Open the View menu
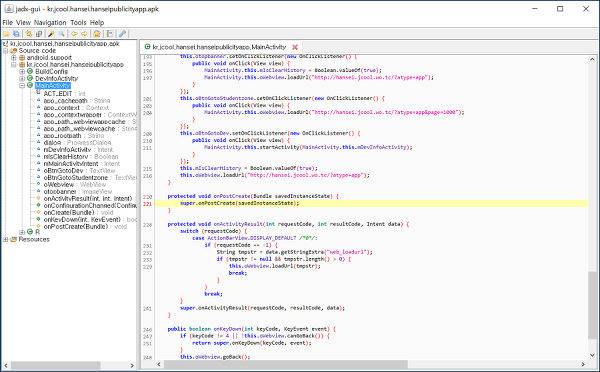 [x=23, y=23]
